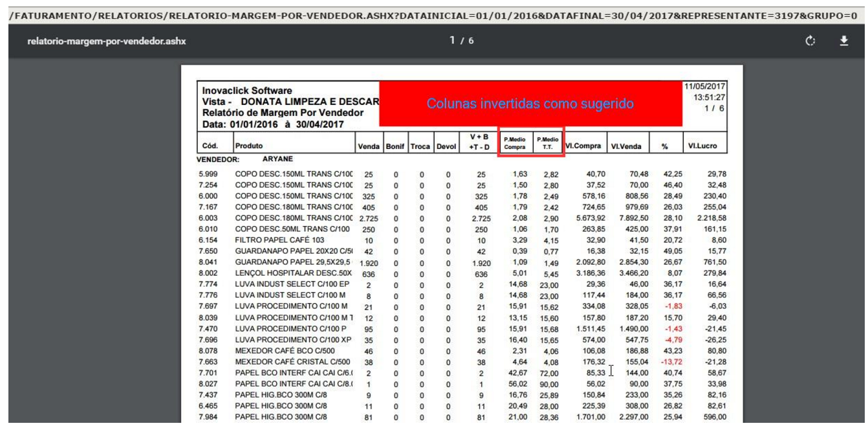Click the 'Vl.Lucro' column header

coord(702,146)
